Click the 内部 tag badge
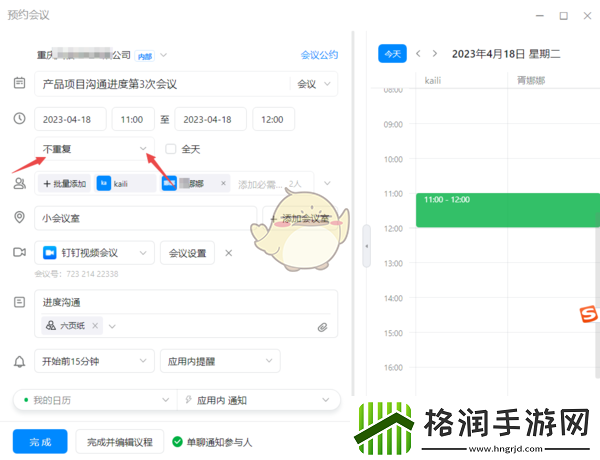 [x=145, y=56]
